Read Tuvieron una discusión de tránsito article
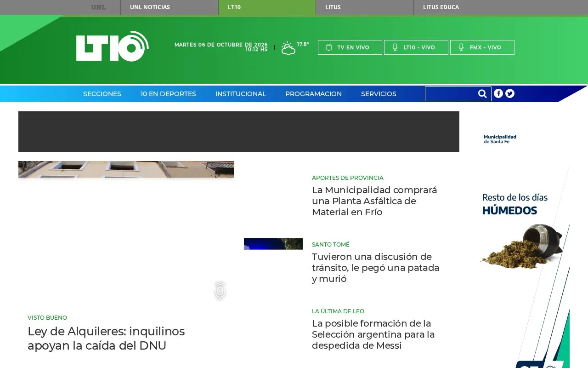The width and height of the screenshot is (588, 368). point(376,268)
